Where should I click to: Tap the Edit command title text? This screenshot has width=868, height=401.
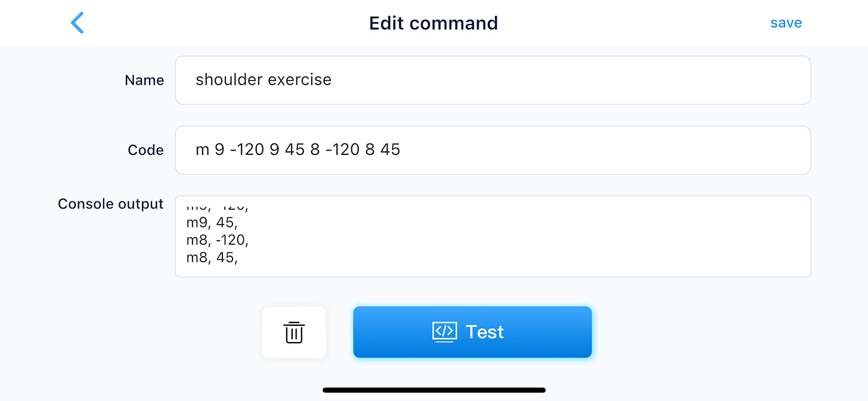coord(433,23)
